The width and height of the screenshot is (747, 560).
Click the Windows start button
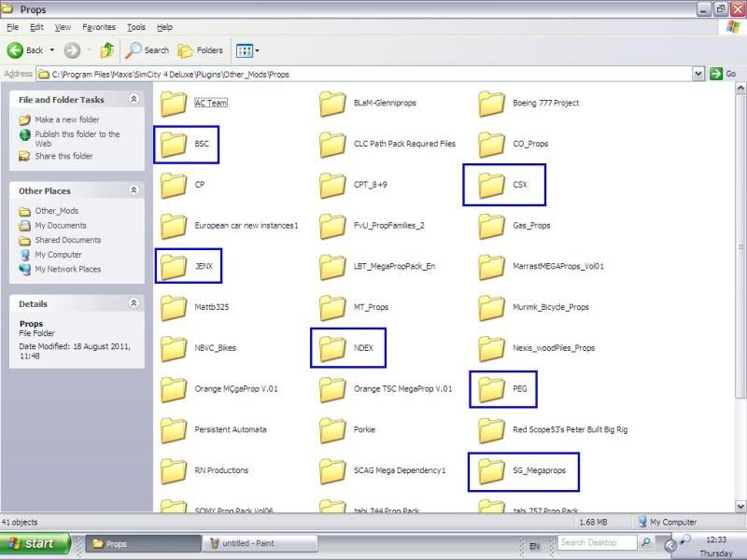(x=35, y=543)
